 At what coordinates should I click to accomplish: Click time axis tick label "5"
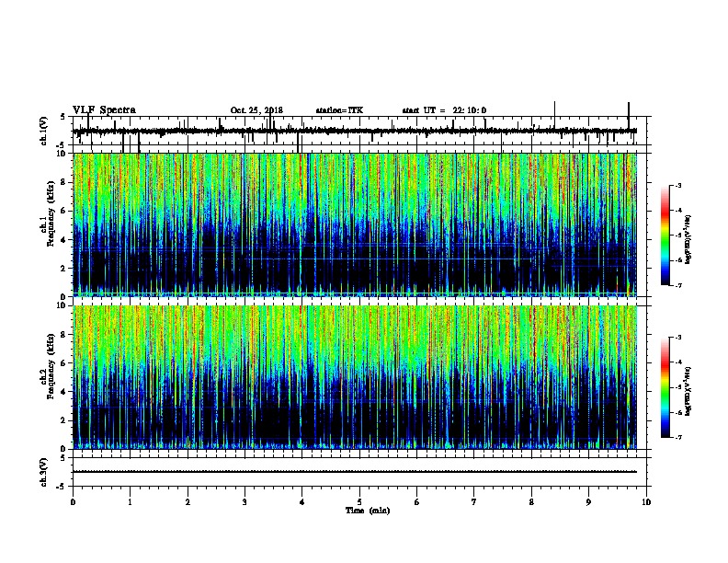(359, 502)
